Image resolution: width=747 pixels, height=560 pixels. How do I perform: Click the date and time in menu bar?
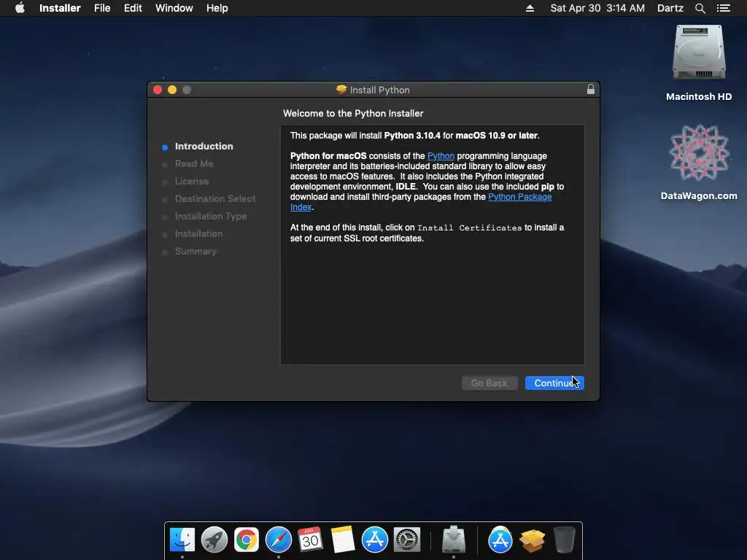(597, 8)
